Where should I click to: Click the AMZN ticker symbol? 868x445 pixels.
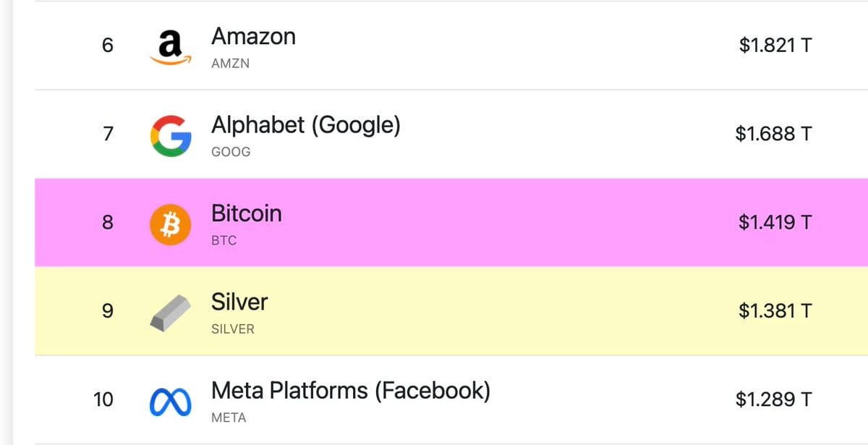pos(230,64)
